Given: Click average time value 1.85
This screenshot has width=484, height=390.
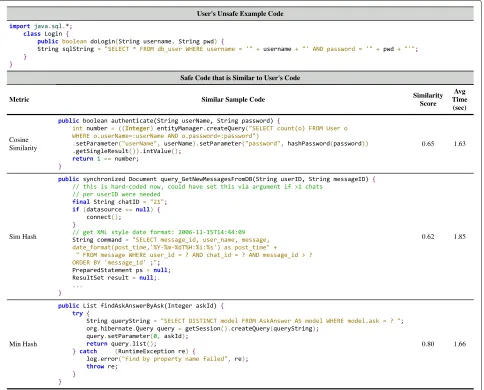Looking at the screenshot, I should pos(460,236).
